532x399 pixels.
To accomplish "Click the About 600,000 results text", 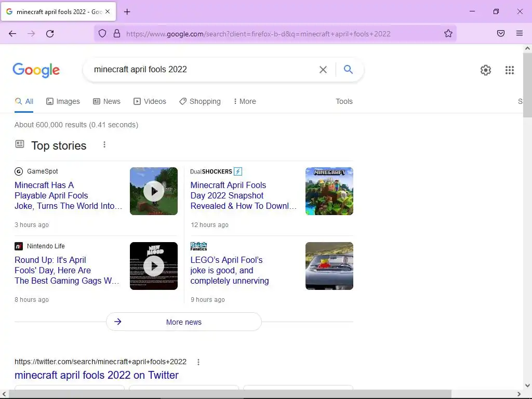I will pos(76,125).
